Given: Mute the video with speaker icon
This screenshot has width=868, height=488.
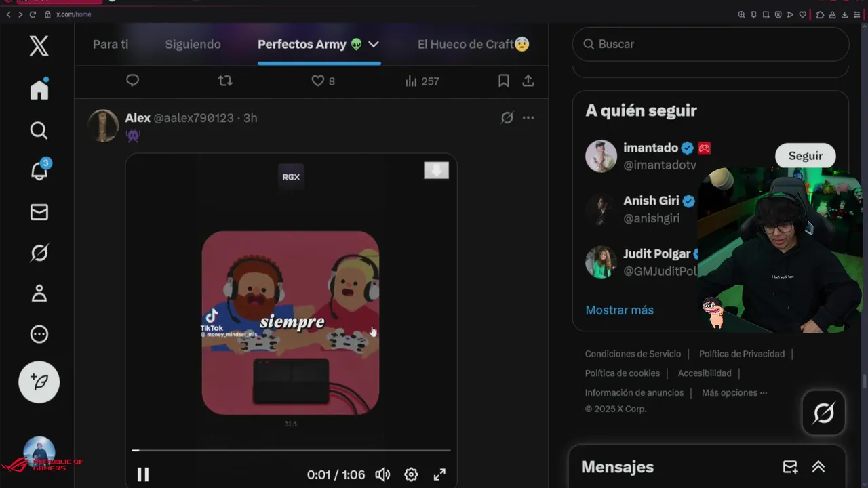Looking at the screenshot, I should click(x=382, y=474).
